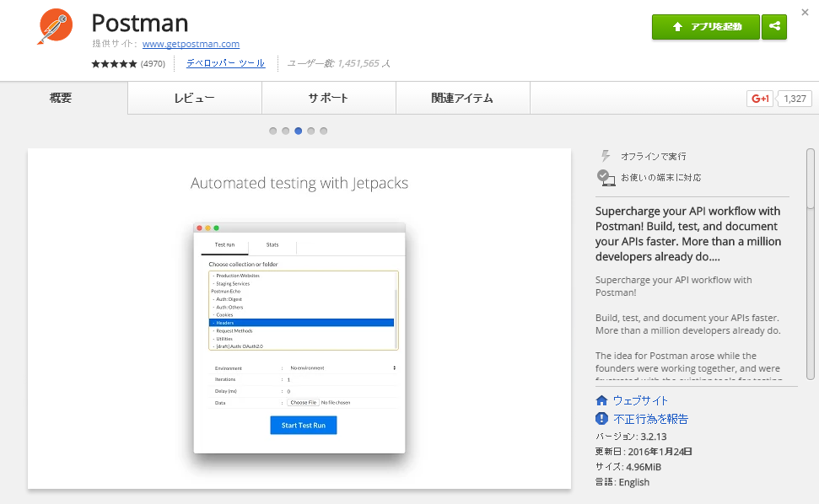Click Choose File button in screenshot
This screenshot has height=504, width=819.
click(x=303, y=402)
